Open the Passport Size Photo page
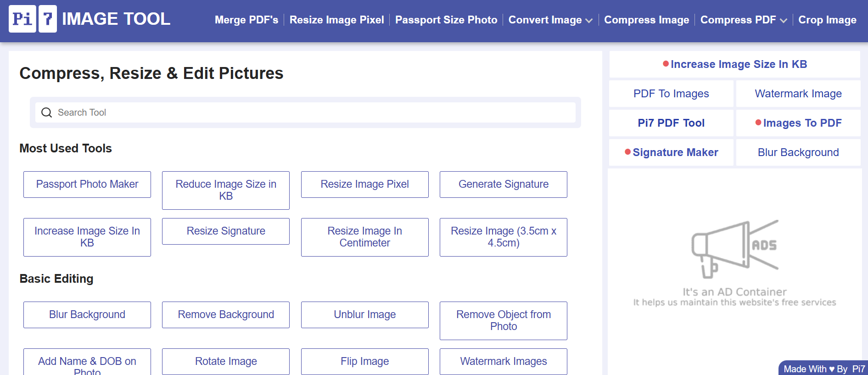Screen dimensions: 868x375 [x=446, y=20]
